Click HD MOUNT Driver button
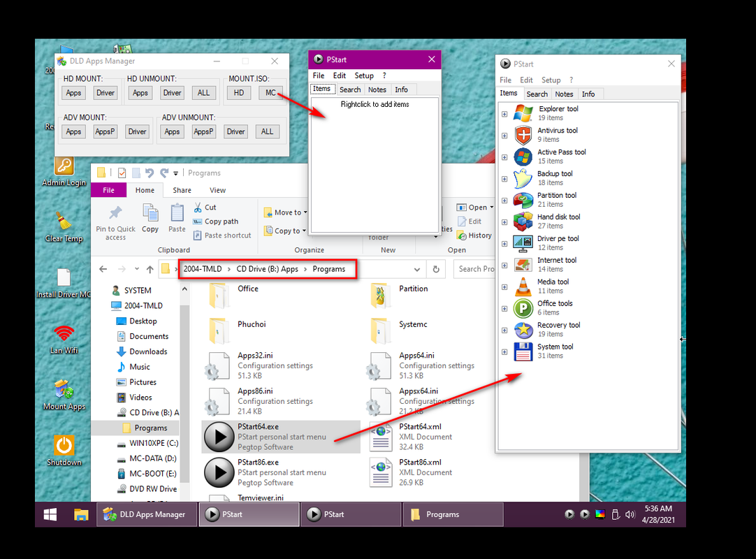 106,93
